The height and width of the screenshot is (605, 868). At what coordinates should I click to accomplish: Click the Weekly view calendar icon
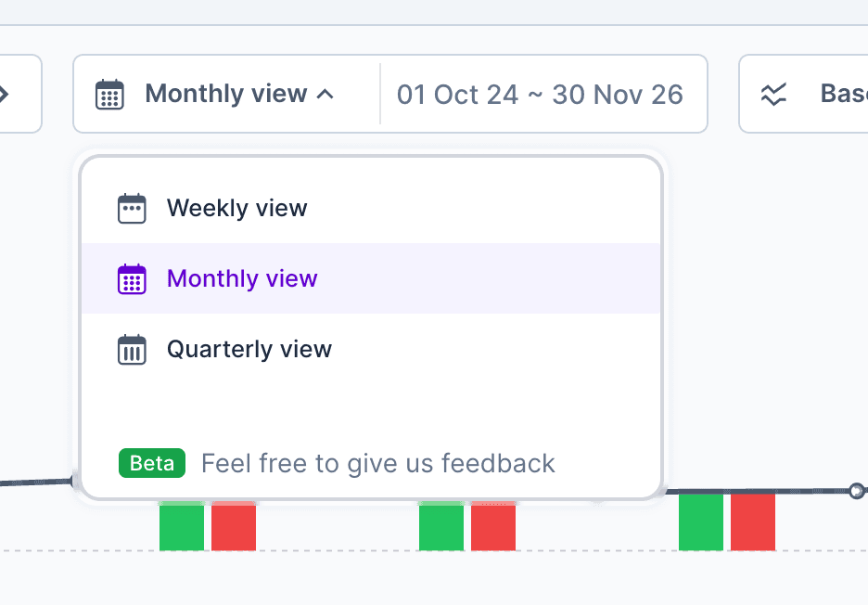tap(132, 208)
